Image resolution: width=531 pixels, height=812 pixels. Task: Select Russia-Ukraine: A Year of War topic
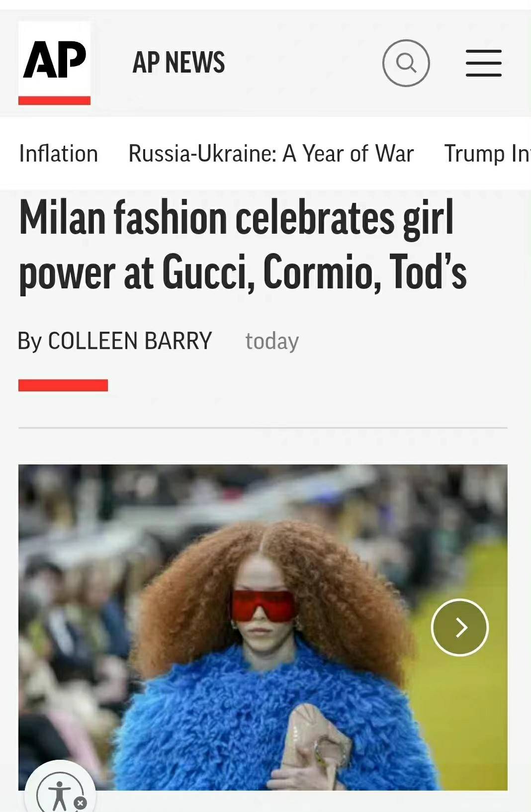pyautogui.click(x=271, y=153)
